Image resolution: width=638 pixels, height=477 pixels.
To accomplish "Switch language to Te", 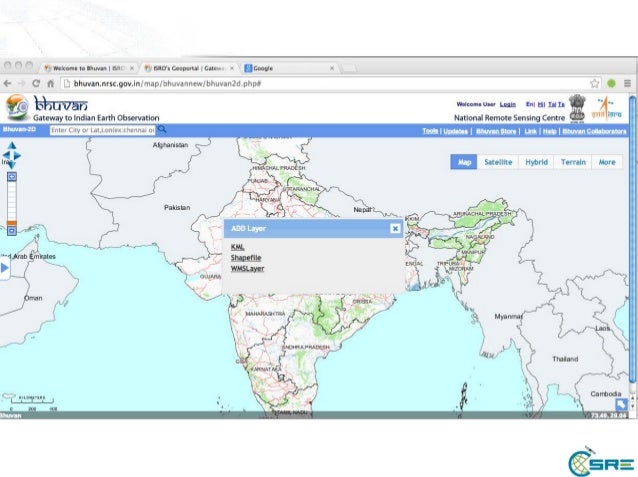I will click(x=561, y=104).
